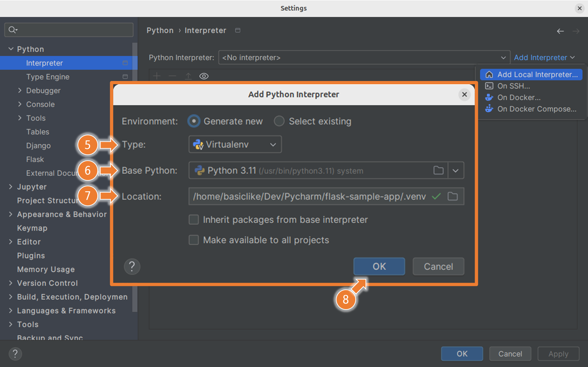Open the Plugins settings page
This screenshot has height=367, width=588.
[x=31, y=255]
